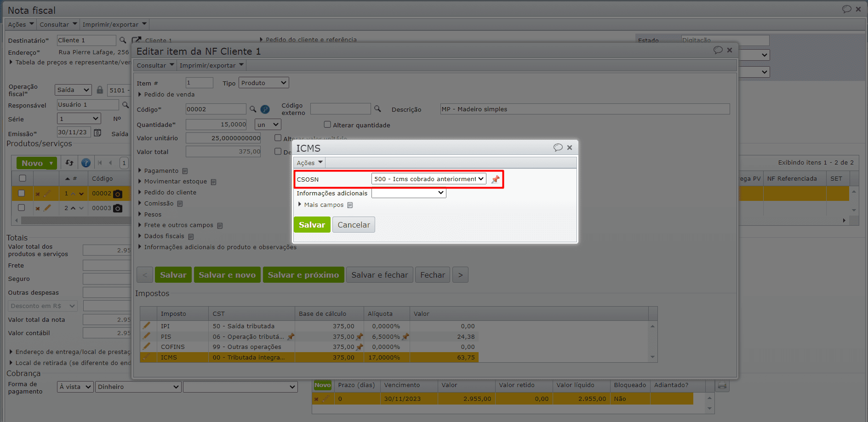Open the comment bubble in the ICMS dialog
This screenshot has width=868, height=422.
558,148
